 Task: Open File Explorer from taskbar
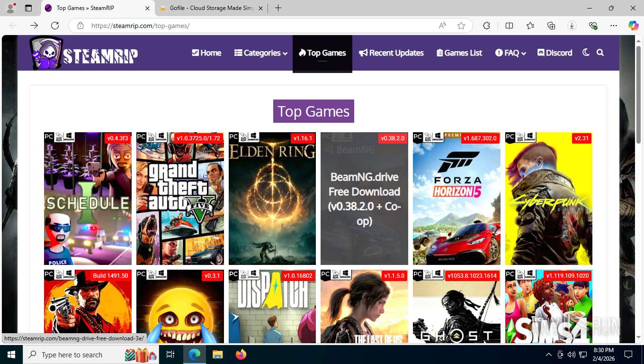217,355
